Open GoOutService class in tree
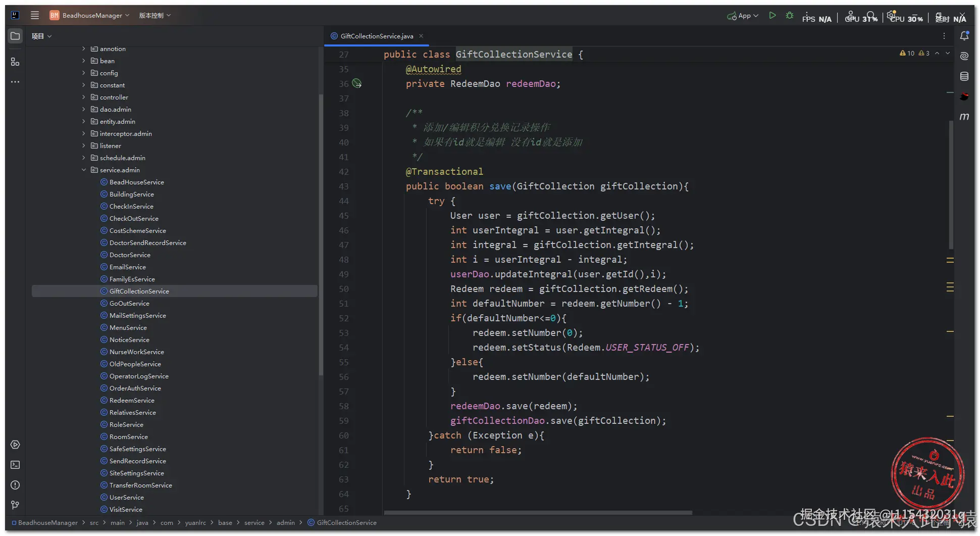This screenshot has width=980, height=536. click(129, 303)
